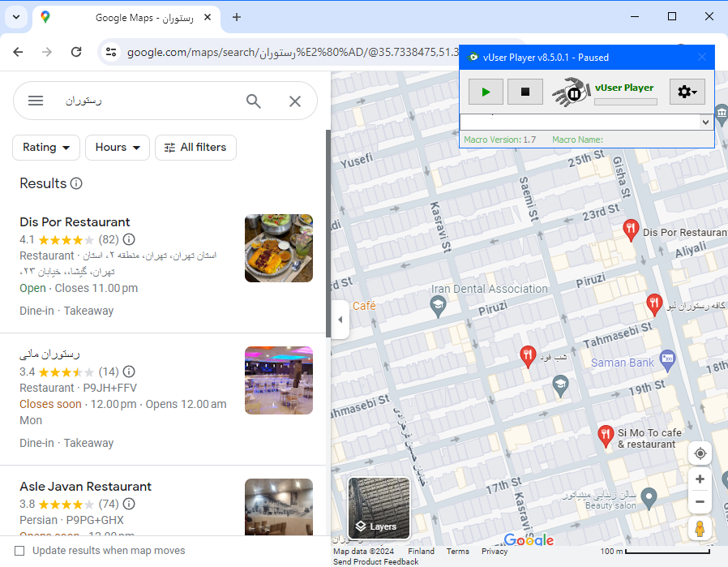The height and width of the screenshot is (567, 728).
Task: Close the vUser Player window
Action: [x=702, y=57]
